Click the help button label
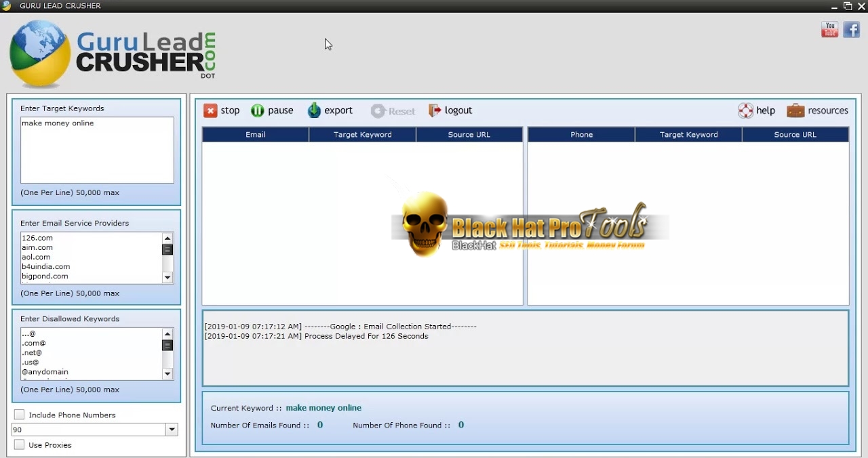This screenshot has height=458, width=868. coord(766,110)
